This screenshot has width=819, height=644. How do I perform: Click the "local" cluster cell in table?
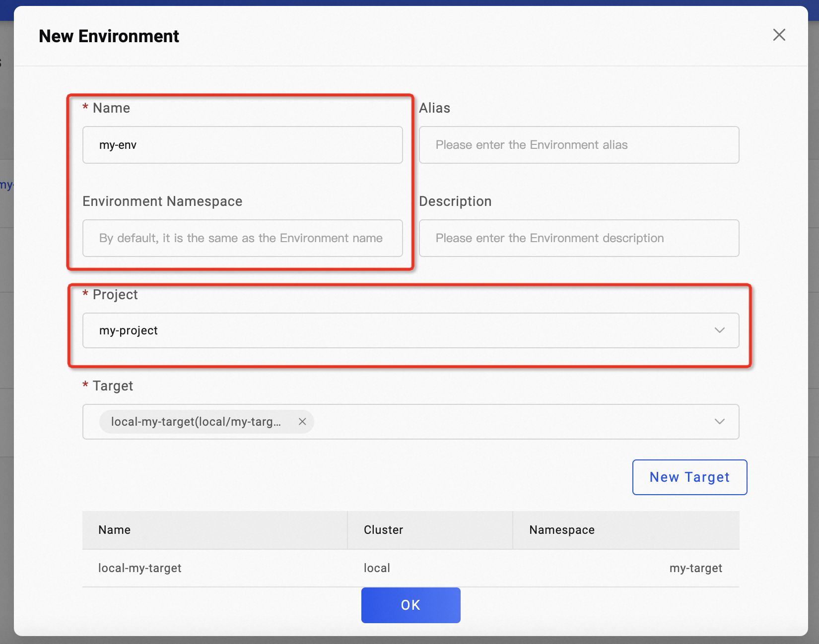377,568
